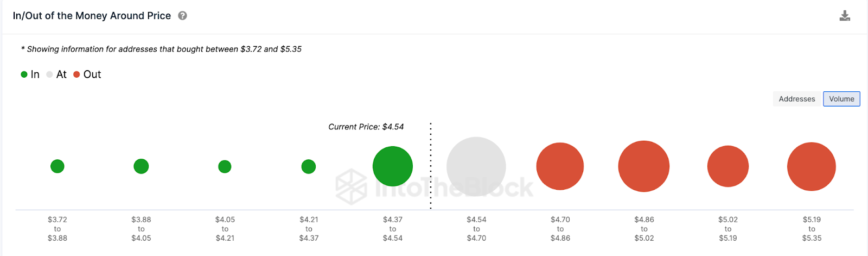This screenshot has width=868, height=256.
Task: Click the Current Price: $4.54 label
Action: [x=366, y=127]
